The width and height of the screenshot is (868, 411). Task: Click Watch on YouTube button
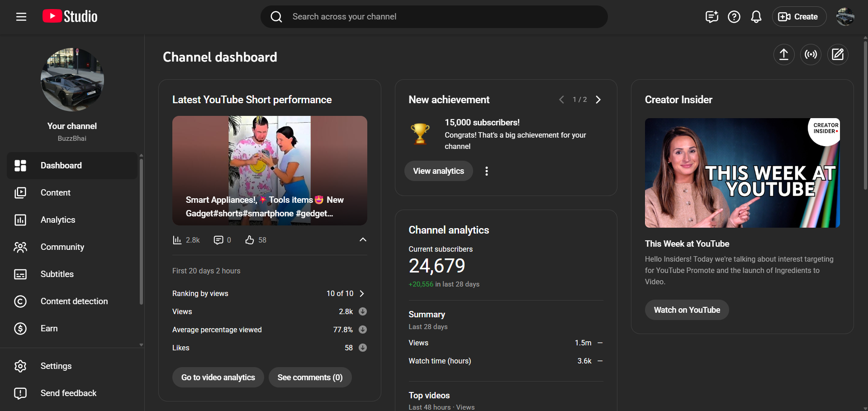coord(687,310)
